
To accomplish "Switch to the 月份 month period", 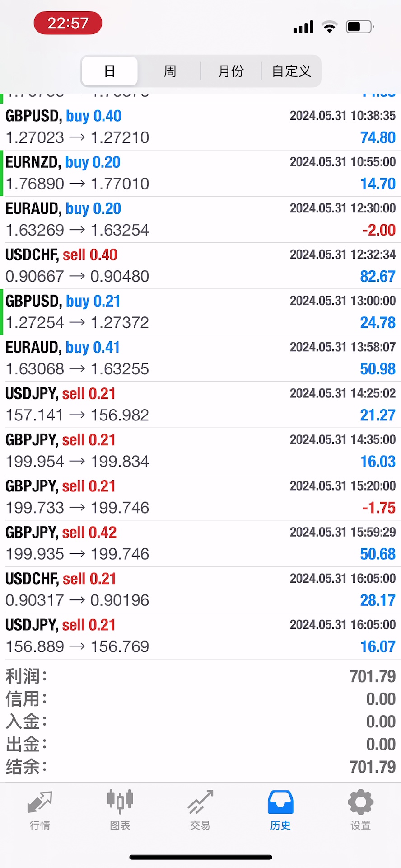I will [x=231, y=71].
